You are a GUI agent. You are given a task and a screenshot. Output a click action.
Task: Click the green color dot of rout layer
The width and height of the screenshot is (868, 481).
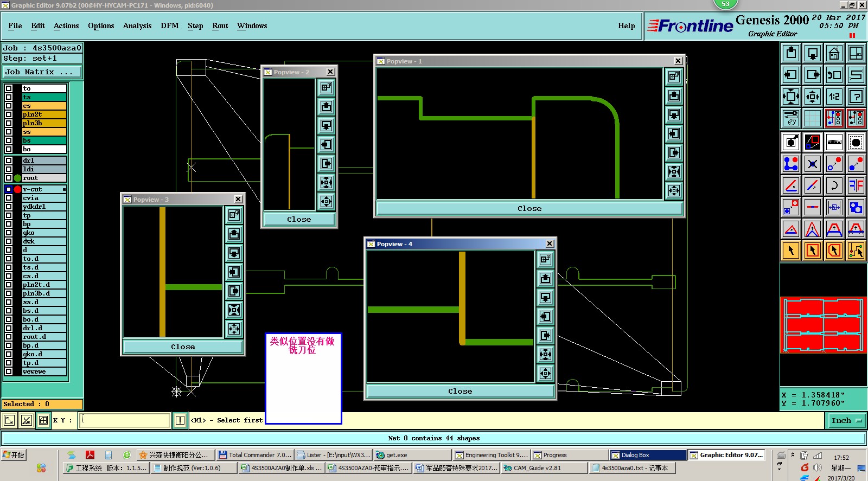coord(17,178)
